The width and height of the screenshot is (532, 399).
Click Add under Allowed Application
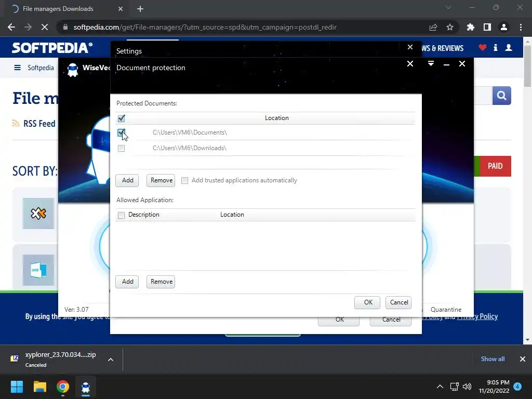click(127, 282)
